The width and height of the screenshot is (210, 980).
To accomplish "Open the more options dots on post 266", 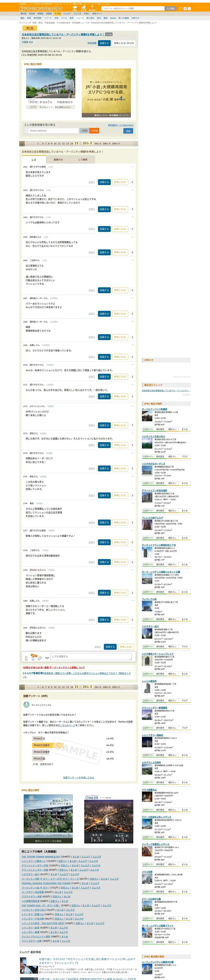I will click(x=133, y=260).
